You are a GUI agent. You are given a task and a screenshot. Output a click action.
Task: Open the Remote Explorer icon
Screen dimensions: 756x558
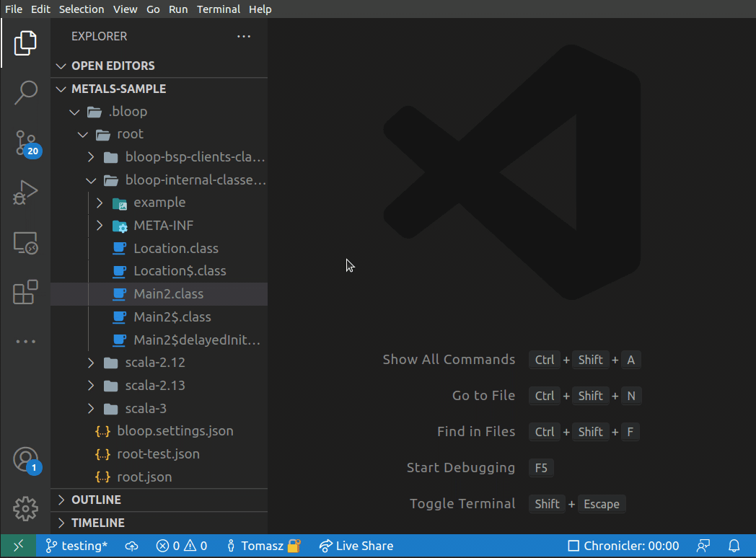click(25, 243)
